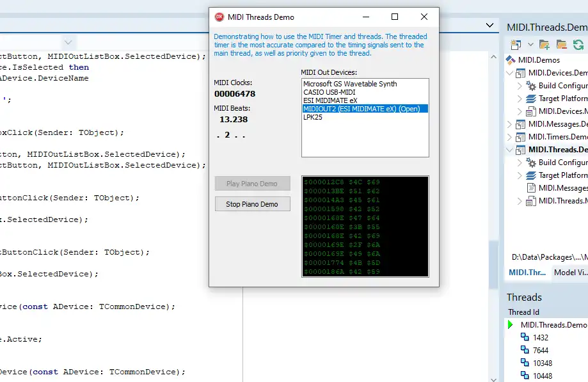Expand Target Platforms under MIDI.Devices.Demo
The image size is (588, 382).
pos(520,99)
